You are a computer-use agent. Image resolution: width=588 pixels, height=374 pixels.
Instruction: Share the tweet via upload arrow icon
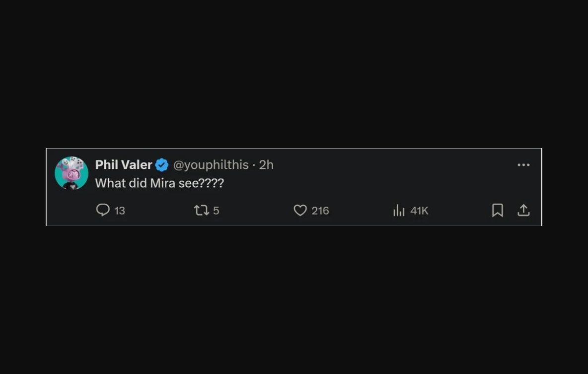pyautogui.click(x=523, y=211)
